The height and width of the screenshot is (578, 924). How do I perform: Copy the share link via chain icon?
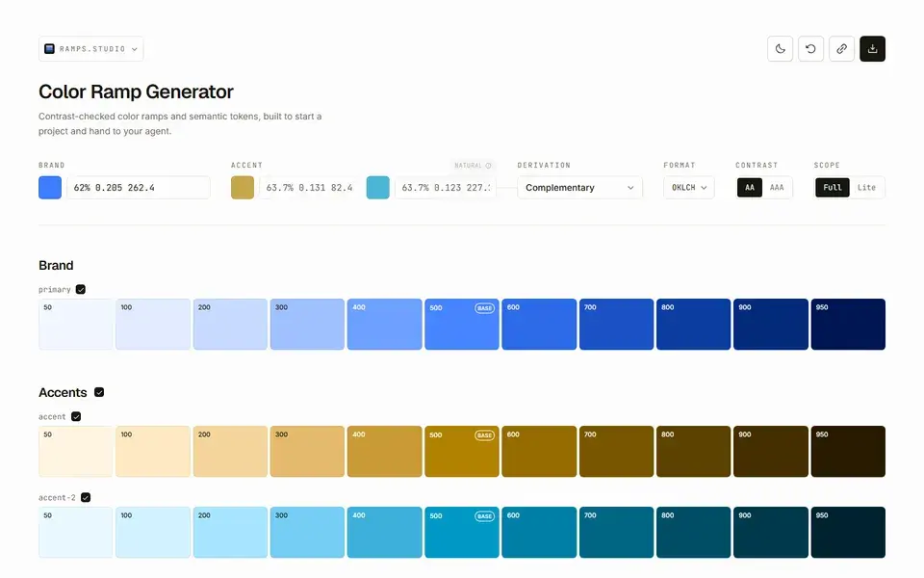[x=841, y=49]
